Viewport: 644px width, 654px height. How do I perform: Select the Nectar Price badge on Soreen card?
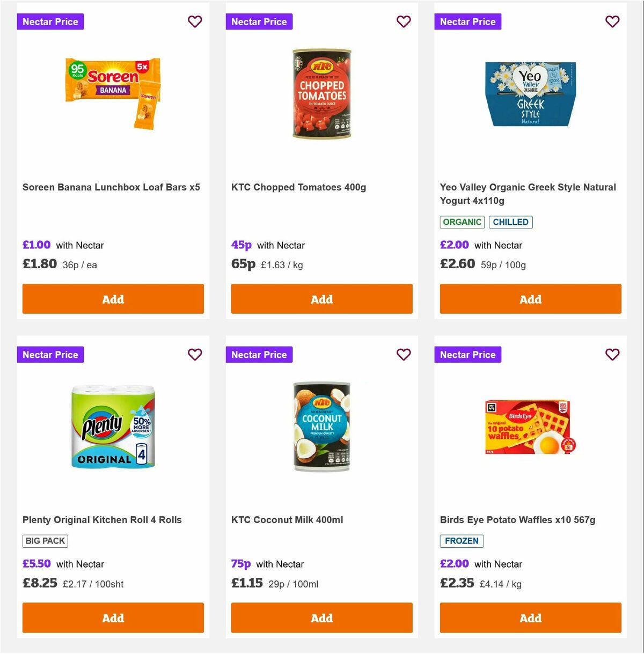[50, 21]
